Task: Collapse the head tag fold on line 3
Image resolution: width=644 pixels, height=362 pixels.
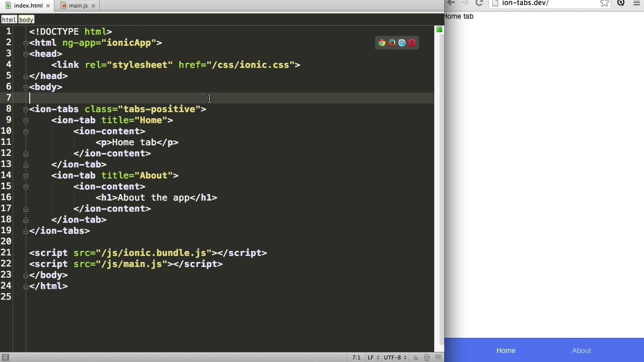Action: [x=25, y=54]
